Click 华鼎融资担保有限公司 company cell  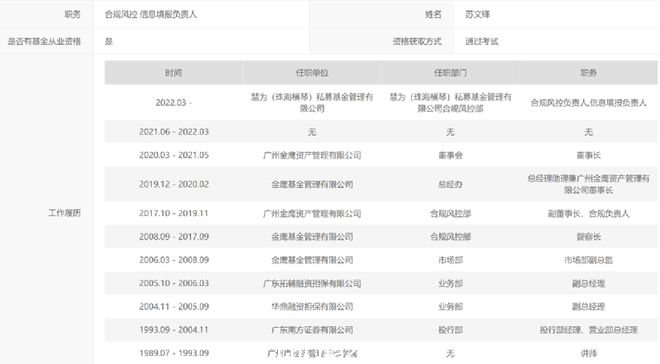click(312, 306)
